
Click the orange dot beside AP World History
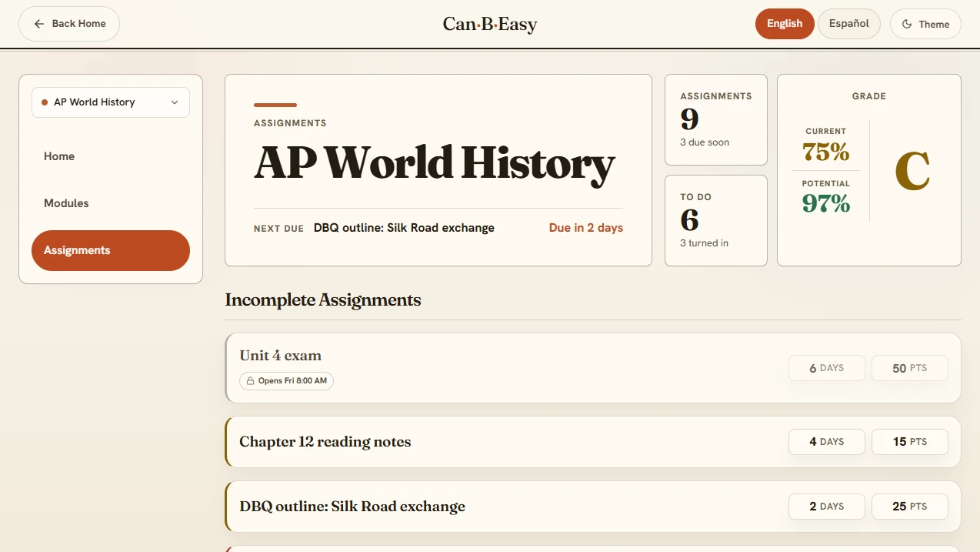[45, 102]
